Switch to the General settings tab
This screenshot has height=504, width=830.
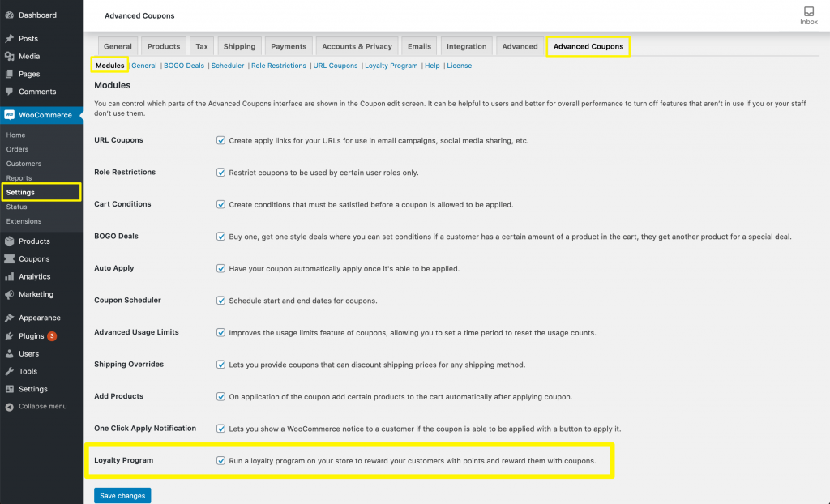[x=118, y=46]
